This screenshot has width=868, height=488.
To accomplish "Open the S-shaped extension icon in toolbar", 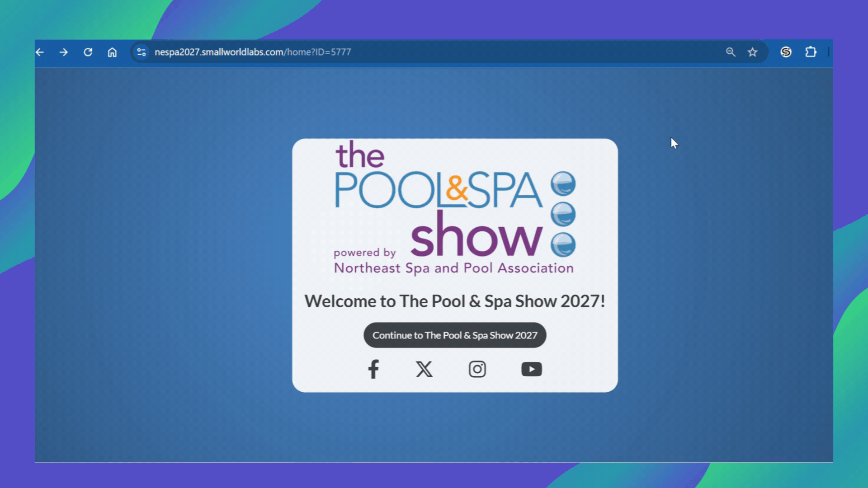I will 786,52.
